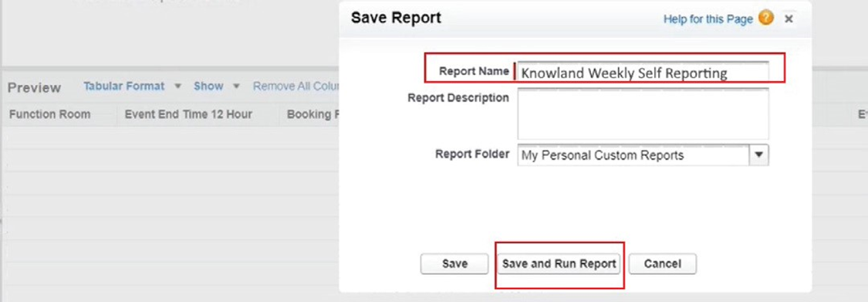Click the Help for this Page link

708,19
